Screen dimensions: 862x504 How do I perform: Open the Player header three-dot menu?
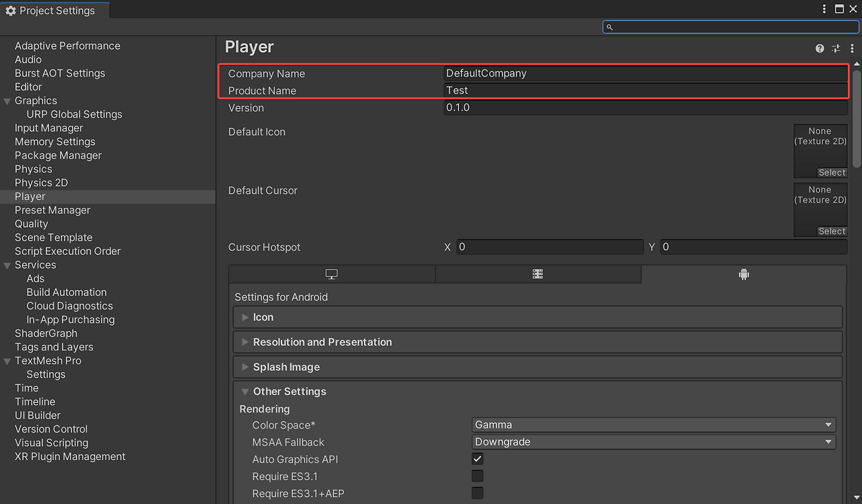tap(852, 48)
